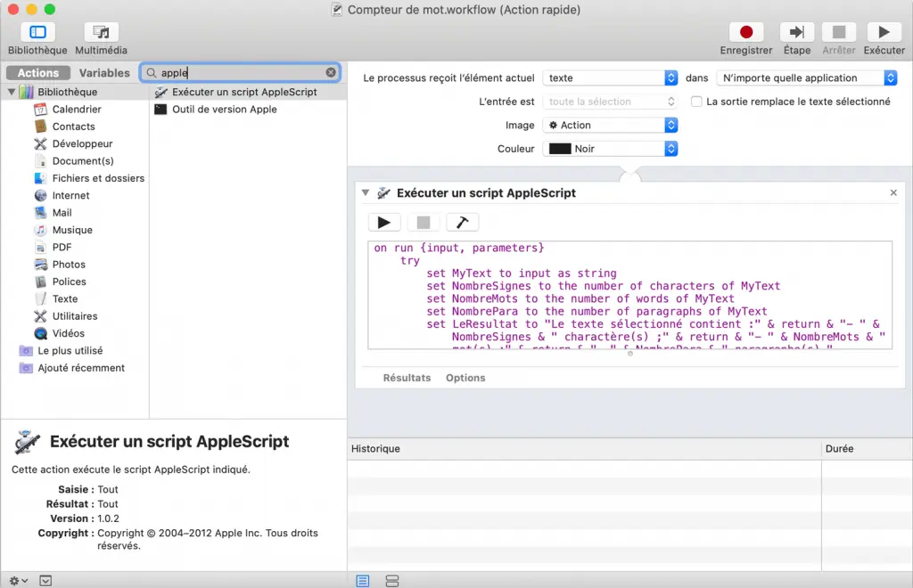Open the gear menu at bottom left
The image size is (913, 588).
(18, 581)
